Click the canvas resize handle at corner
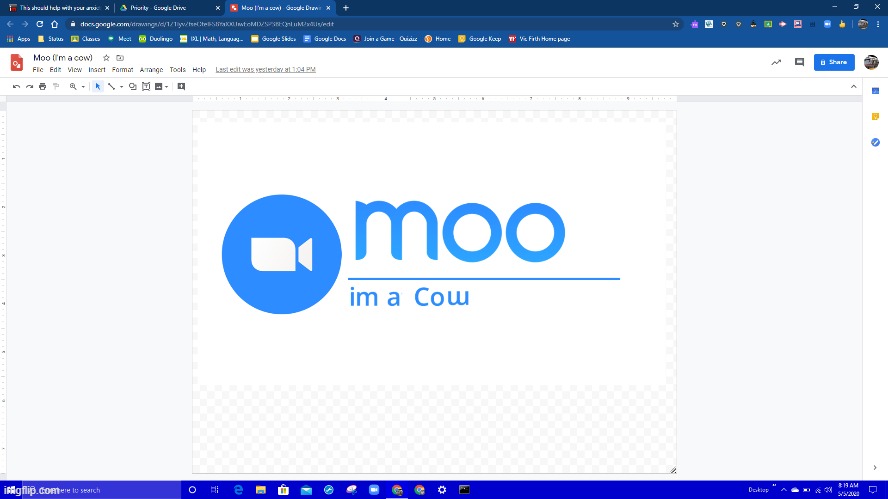Image resolution: width=888 pixels, height=499 pixels. click(x=673, y=470)
